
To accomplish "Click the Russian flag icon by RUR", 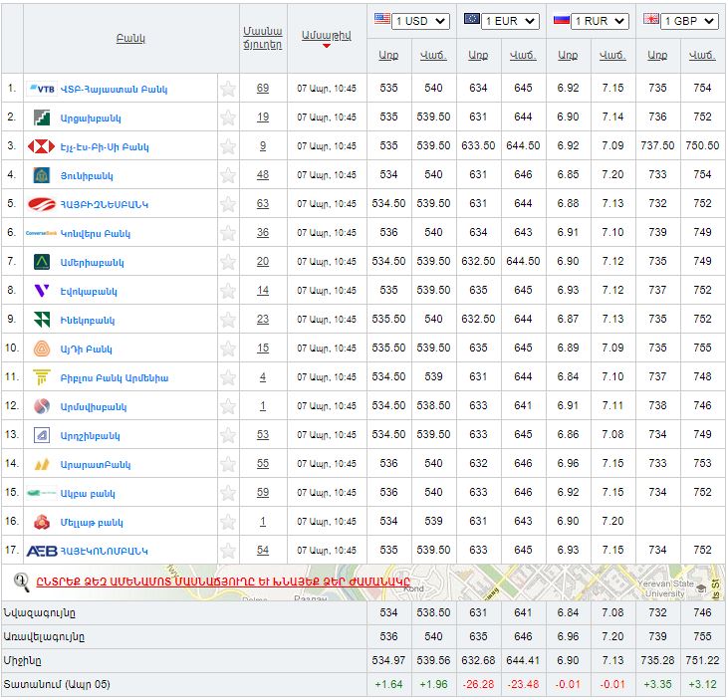I will pyautogui.click(x=562, y=20).
